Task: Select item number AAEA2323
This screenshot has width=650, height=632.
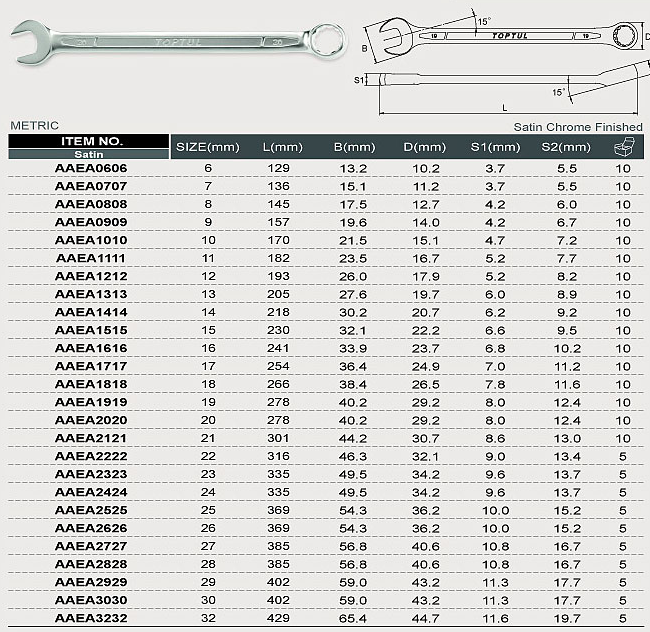Action: tap(91, 475)
